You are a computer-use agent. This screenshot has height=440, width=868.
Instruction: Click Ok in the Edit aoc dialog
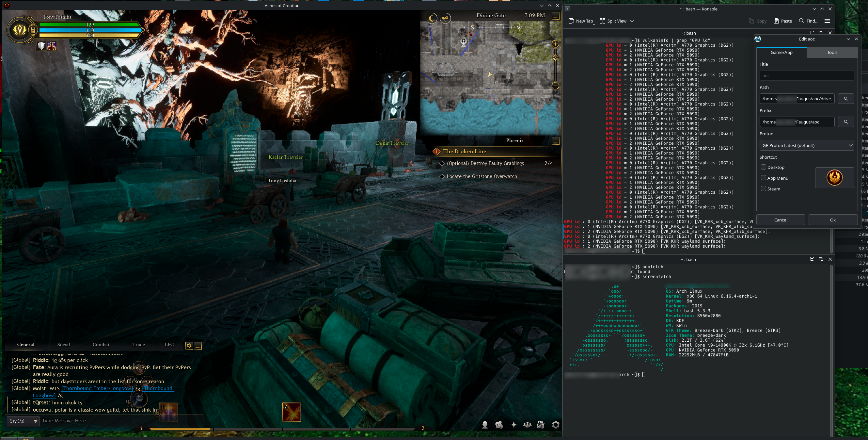click(833, 220)
